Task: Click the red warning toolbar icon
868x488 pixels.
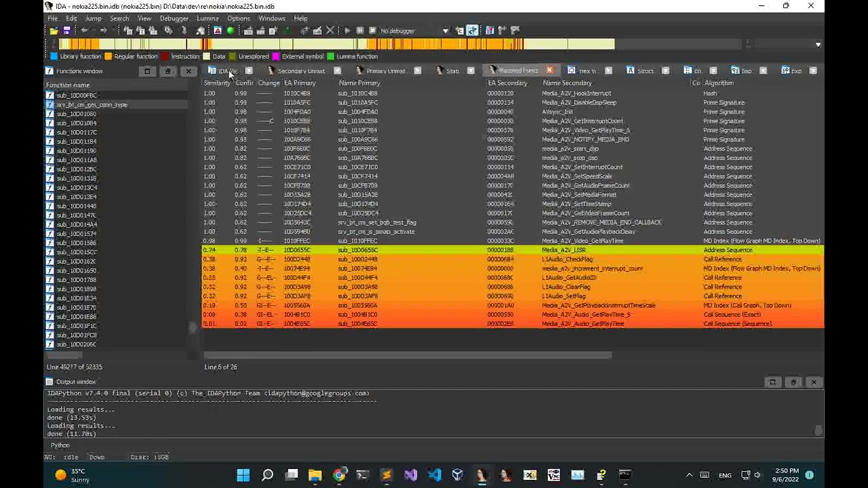Action: (218, 30)
